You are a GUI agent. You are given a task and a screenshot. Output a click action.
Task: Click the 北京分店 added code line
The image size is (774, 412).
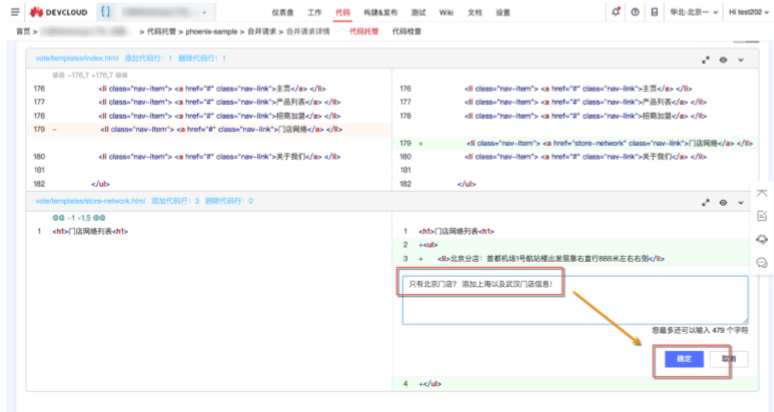click(x=551, y=259)
